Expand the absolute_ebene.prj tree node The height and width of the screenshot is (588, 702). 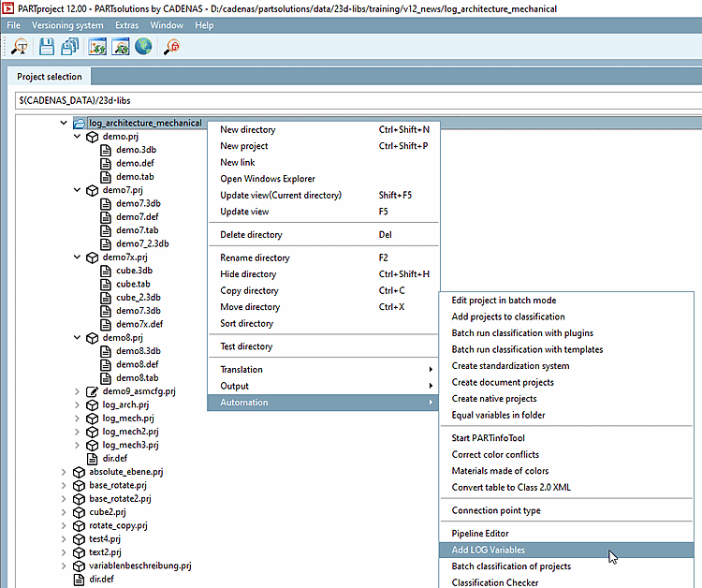(x=65, y=473)
